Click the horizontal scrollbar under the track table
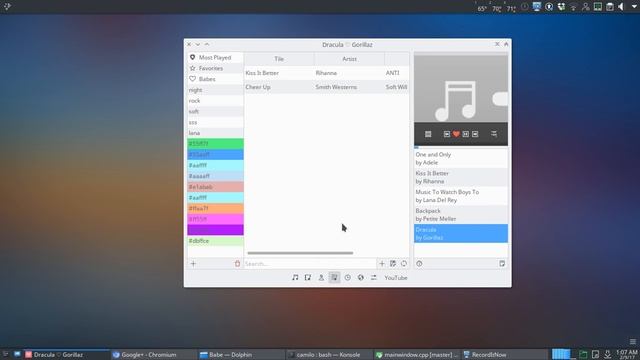 coord(300,253)
